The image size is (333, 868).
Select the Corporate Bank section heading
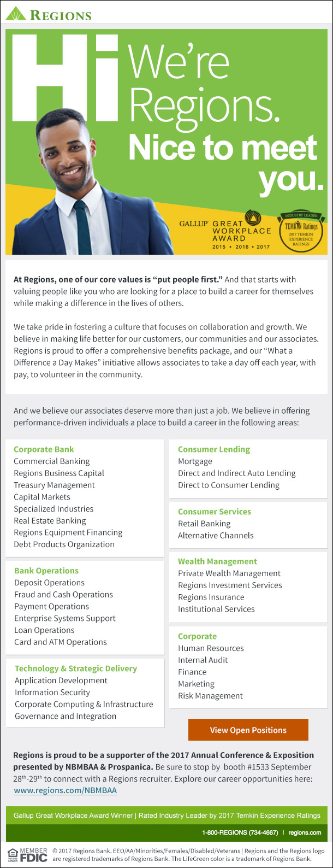44,449
